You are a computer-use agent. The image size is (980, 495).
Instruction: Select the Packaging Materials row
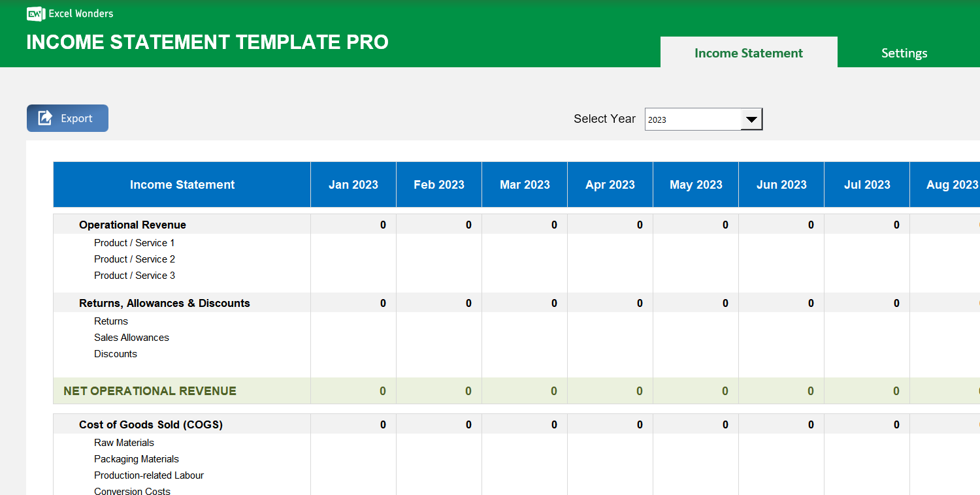136,458
